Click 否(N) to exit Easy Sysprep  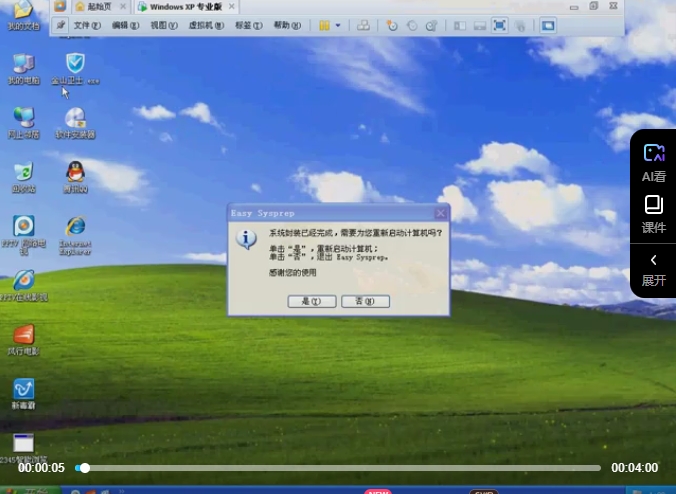(365, 301)
